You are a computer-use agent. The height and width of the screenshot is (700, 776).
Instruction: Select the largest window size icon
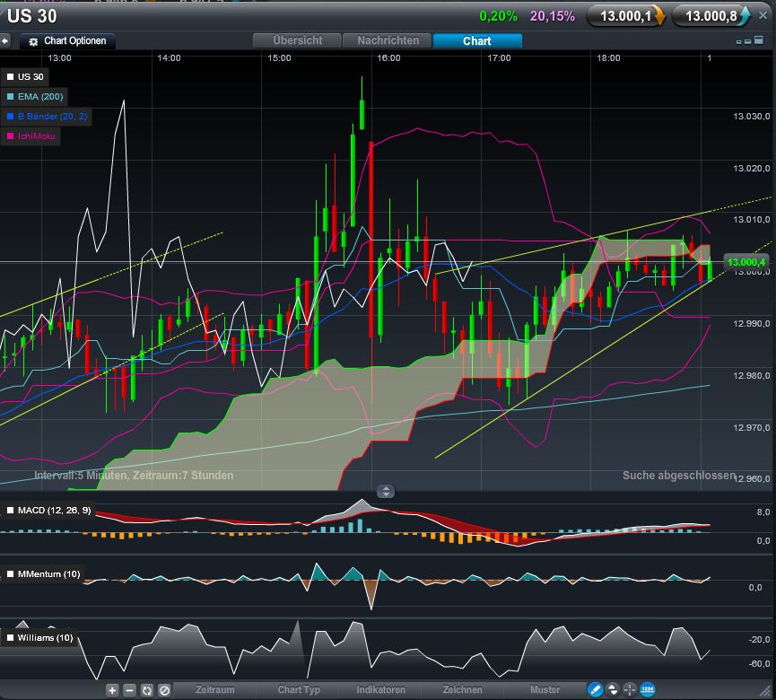[758, 40]
